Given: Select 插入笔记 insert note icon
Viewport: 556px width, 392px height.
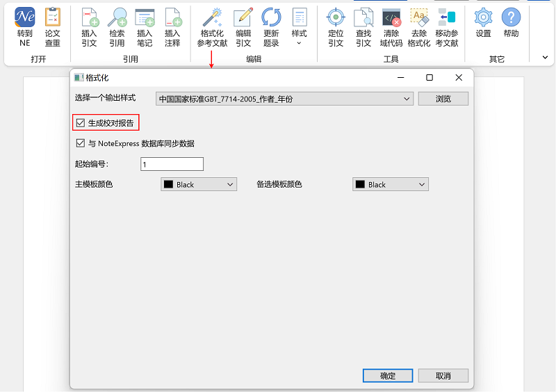Looking at the screenshot, I should [145, 27].
